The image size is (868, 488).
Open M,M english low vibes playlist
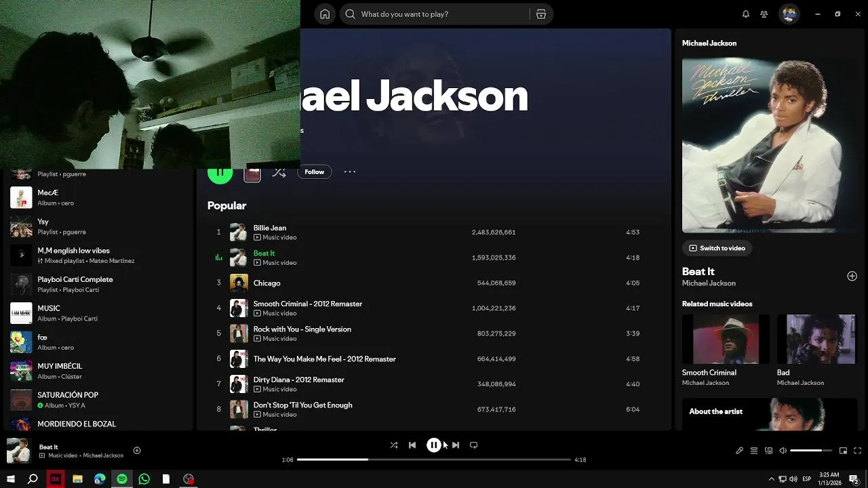point(98,256)
